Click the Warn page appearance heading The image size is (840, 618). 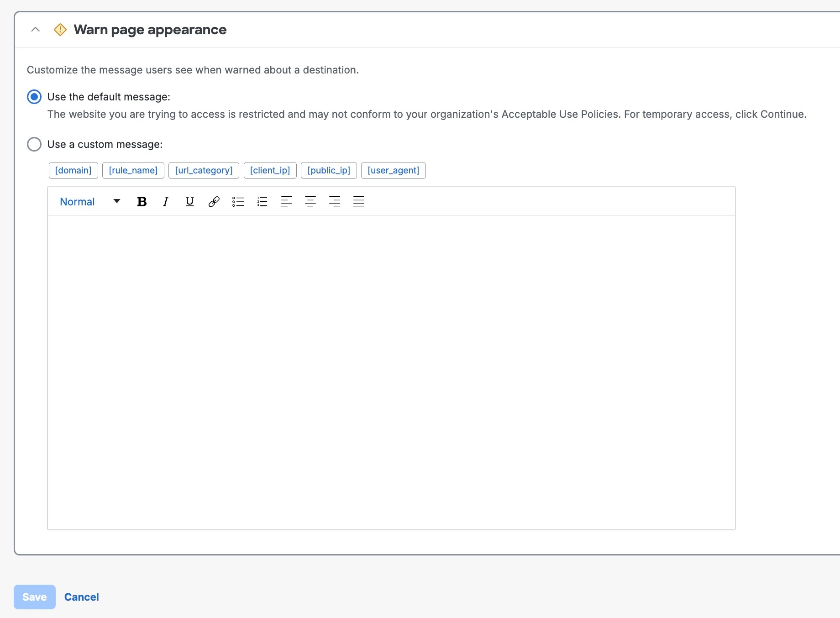(x=150, y=30)
